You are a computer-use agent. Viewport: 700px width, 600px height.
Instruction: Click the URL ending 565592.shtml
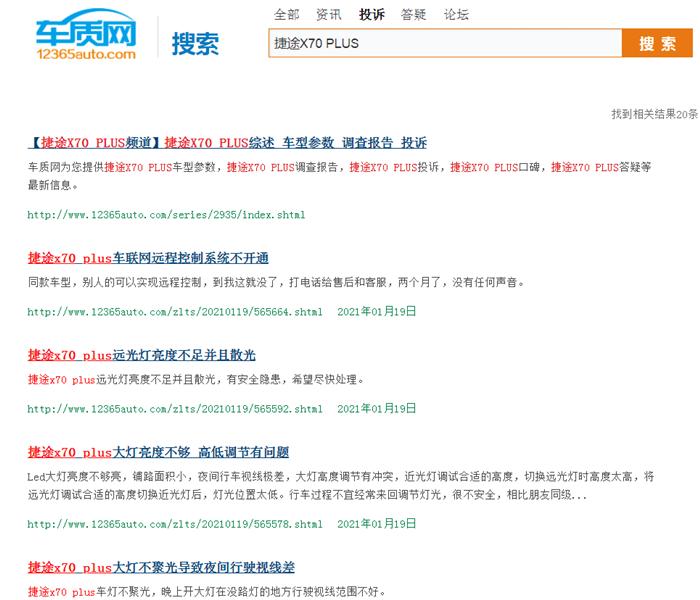pyautogui.click(x=175, y=408)
